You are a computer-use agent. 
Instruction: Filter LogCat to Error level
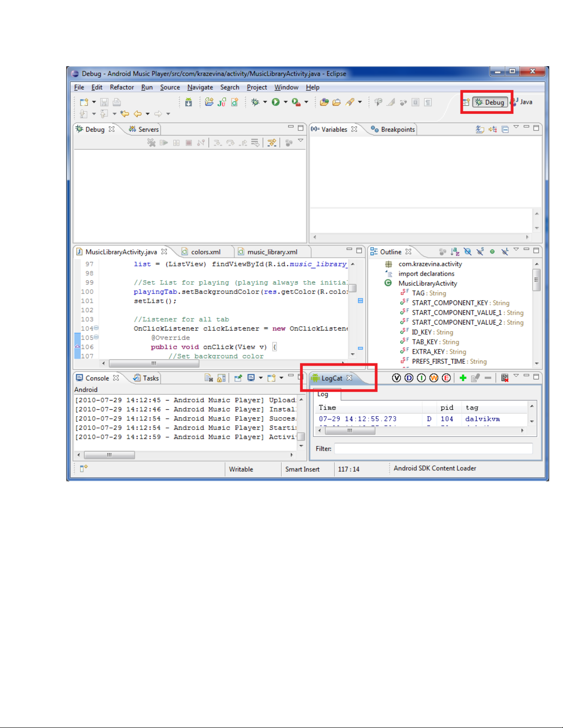tap(446, 378)
